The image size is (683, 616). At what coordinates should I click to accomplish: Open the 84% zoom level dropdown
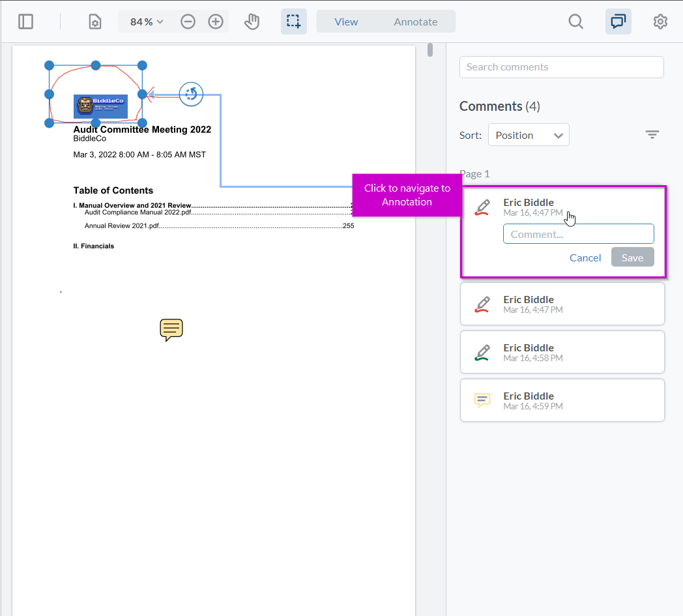point(147,22)
